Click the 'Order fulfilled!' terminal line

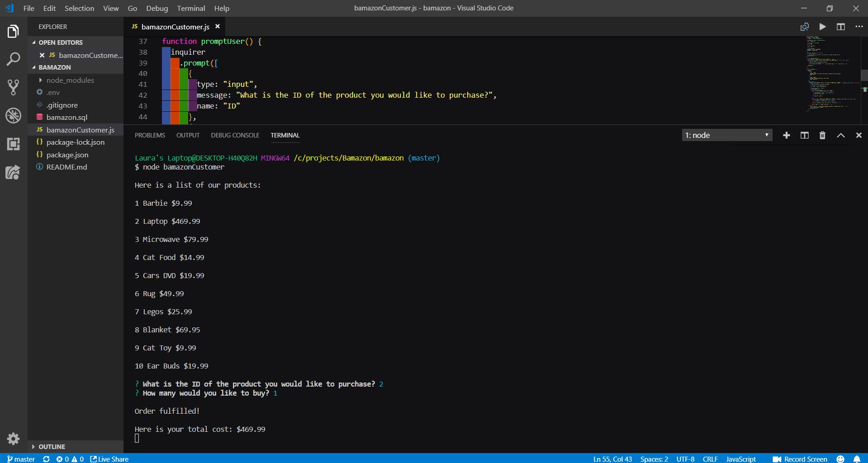point(167,411)
